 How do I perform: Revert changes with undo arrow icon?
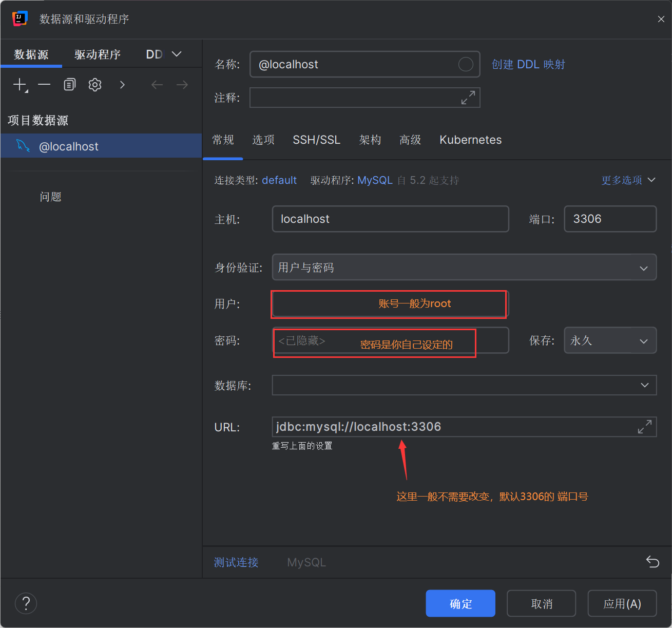652,562
